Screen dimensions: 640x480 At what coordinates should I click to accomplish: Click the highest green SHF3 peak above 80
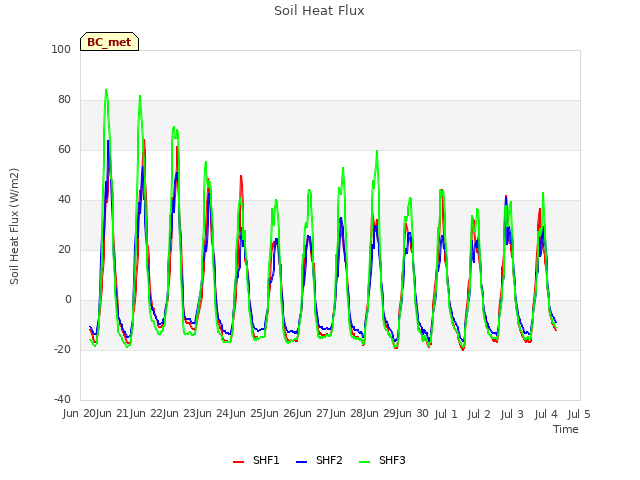point(106,90)
